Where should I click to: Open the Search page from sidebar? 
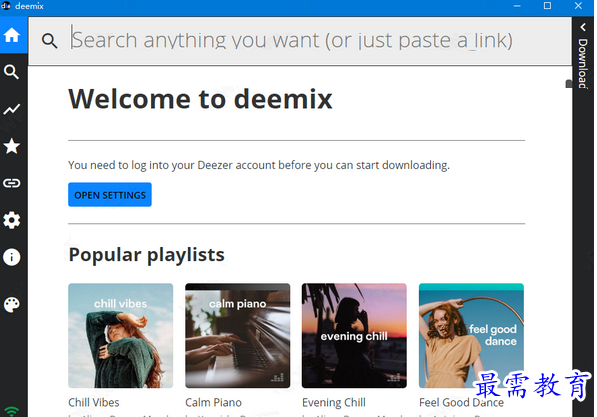click(11, 72)
